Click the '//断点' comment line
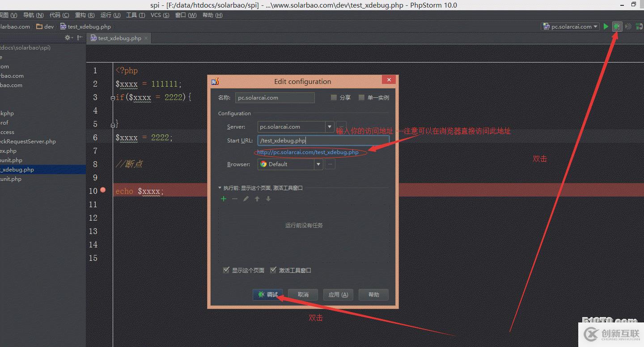The width and height of the screenshot is (644, 347). pos(129,164)
